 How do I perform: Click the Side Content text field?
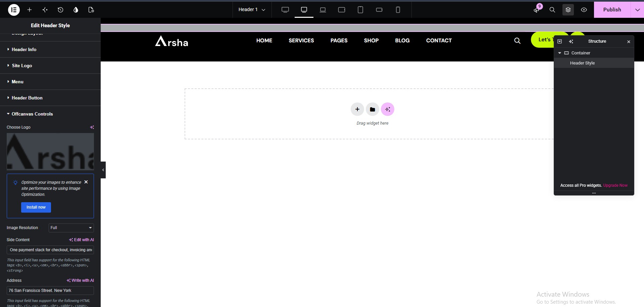(50, 250)
